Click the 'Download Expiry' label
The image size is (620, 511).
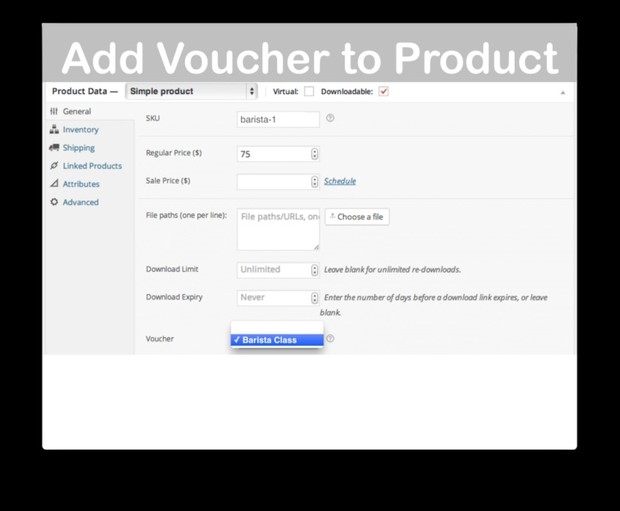click(x=174, y=297)
